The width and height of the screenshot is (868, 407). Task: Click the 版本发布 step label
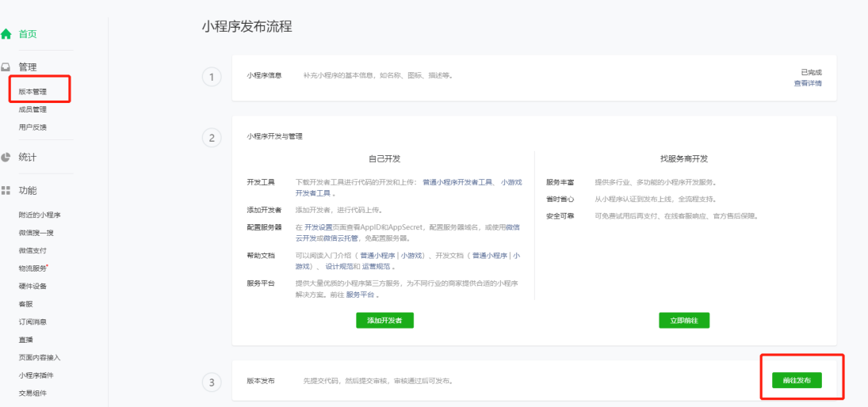coord(261,381)
